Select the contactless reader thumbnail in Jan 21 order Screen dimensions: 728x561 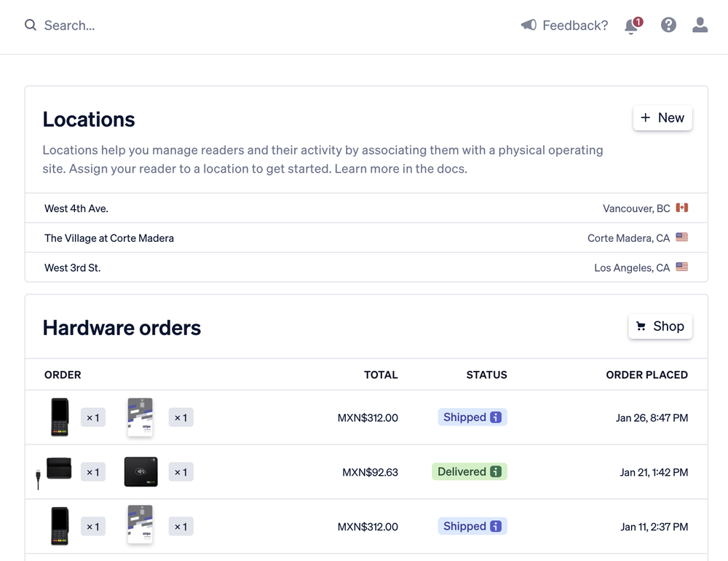click(x=141, y=472)
